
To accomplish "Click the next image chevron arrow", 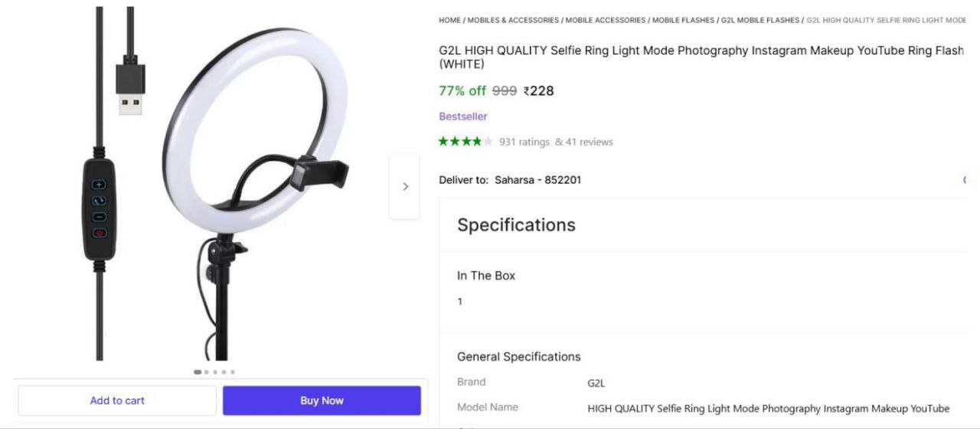I will (x=405, y=186).
